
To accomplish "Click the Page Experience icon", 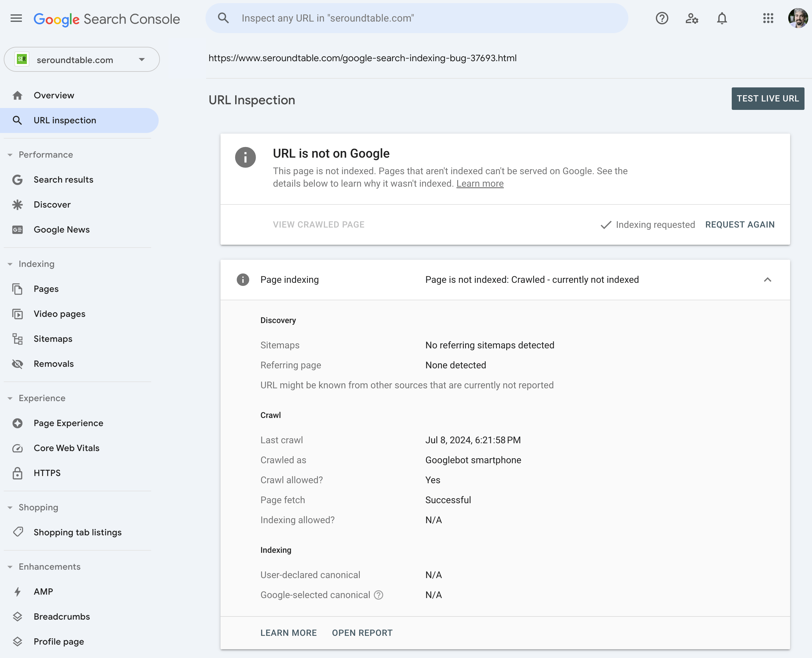I will click(x=17, y=423).
